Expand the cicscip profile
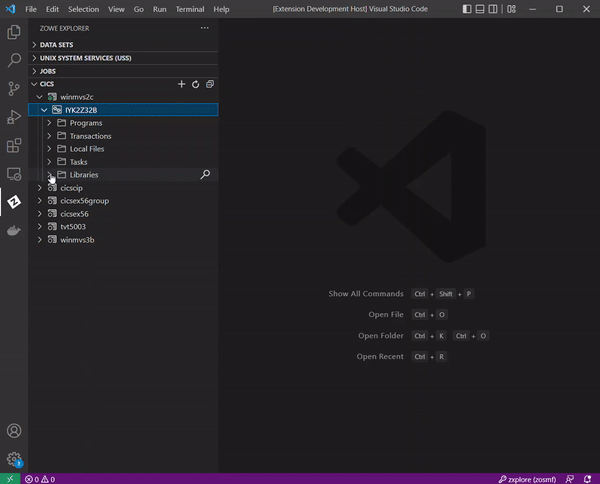600x484 pixels. pos(39,187)
